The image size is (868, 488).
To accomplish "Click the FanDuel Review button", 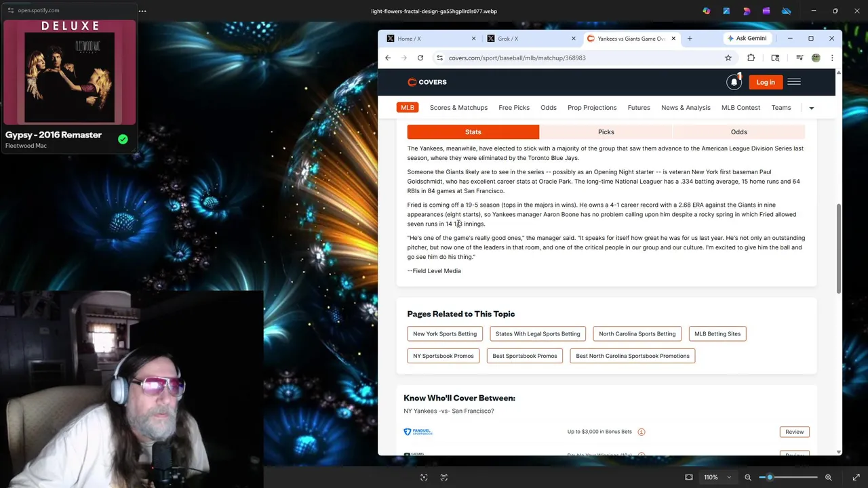I will [795, 432].
